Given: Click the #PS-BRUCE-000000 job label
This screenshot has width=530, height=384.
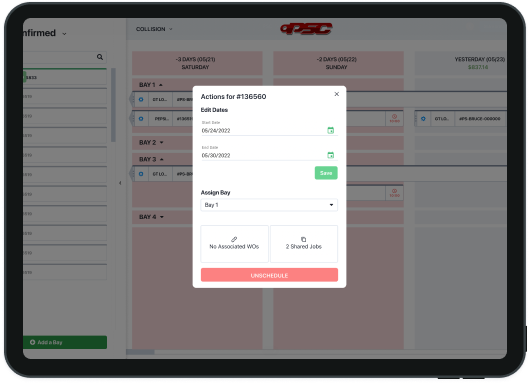Looking at the screenshot, I should tap(479, 119).
